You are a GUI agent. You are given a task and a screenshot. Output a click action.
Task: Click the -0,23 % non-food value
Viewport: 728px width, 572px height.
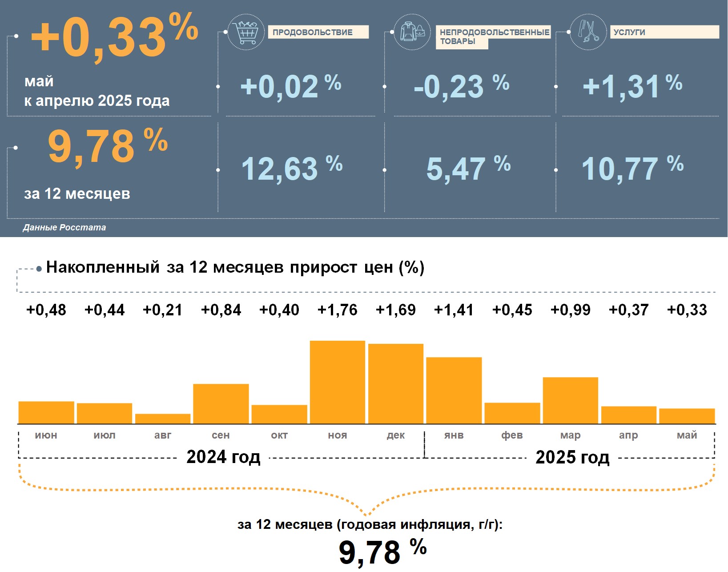[462, 85]
